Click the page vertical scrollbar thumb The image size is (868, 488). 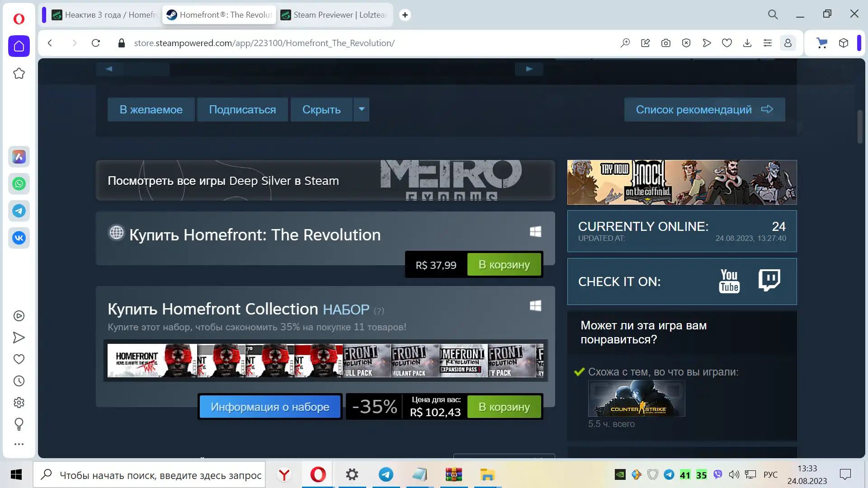tap(860, 127)
